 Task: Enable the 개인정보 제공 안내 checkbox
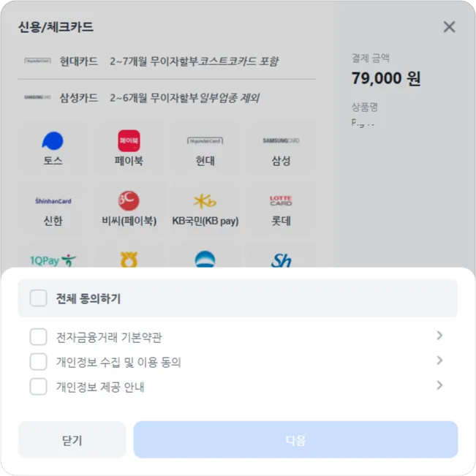(x=39, y=387)
